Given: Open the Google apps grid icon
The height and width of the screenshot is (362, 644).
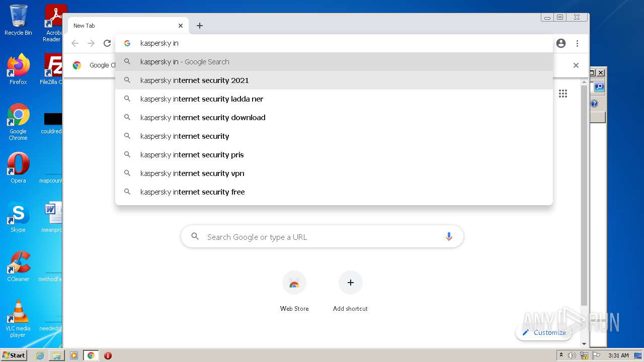Looking at the screenshot, I should (x=563, y=94).
